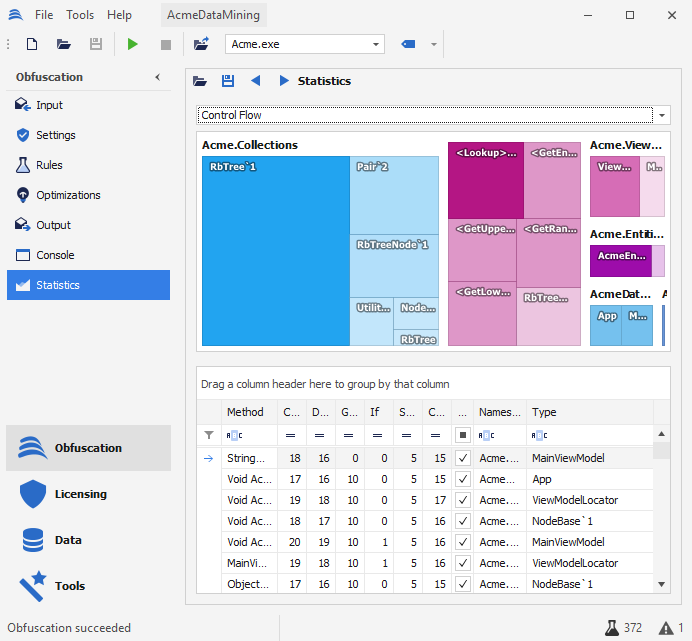This screenshot has height=641, width=692.
Task: Toggle the checkbox in the App row
Action: click(x=462, y=479)
